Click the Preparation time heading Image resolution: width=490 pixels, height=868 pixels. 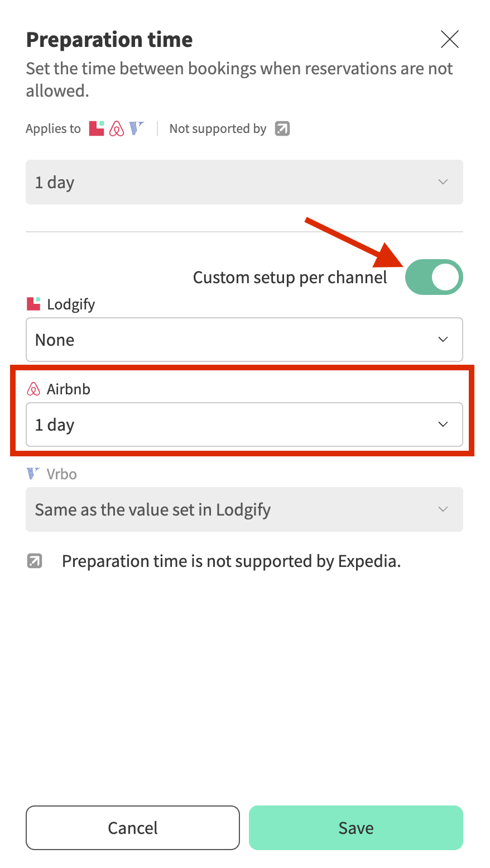(x=109, y=40)
